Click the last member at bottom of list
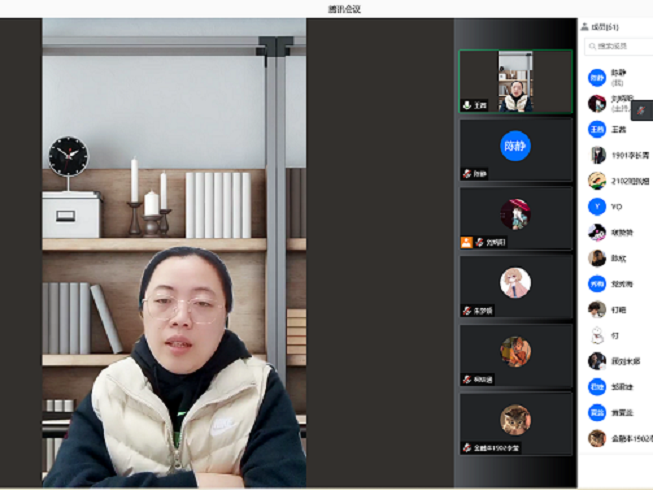Viewport: 653px width, 490px height. (597, 438)
